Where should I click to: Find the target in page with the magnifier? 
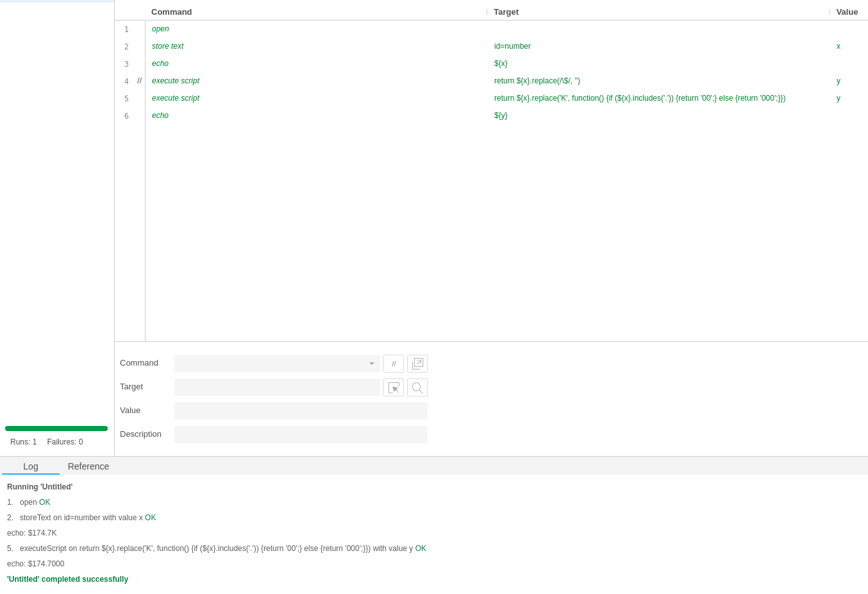coord(417,387)
